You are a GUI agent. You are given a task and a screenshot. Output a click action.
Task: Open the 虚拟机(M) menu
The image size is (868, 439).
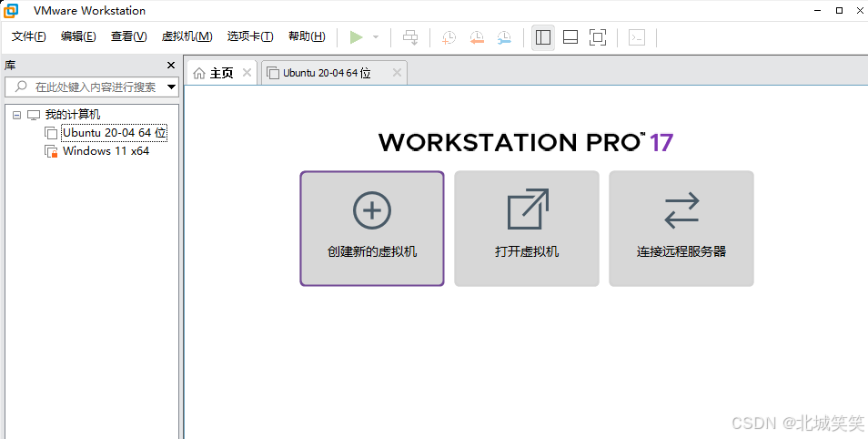click(187, 36)
